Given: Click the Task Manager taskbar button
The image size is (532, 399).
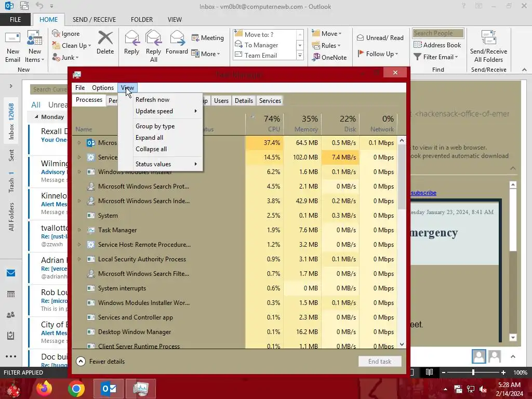Looking at the screenshot, I should point(141,389).
